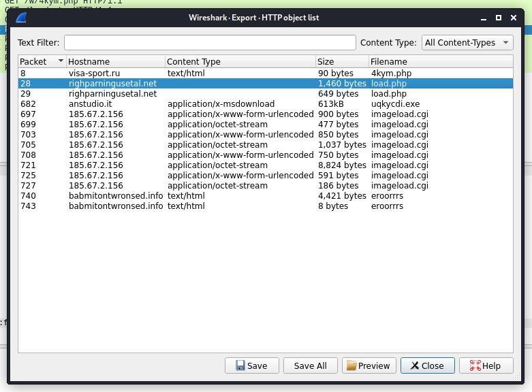Select uqkycdi.exe filename
Image resolution: width=532 pixels, height=392 pixels.
point(395,103)
